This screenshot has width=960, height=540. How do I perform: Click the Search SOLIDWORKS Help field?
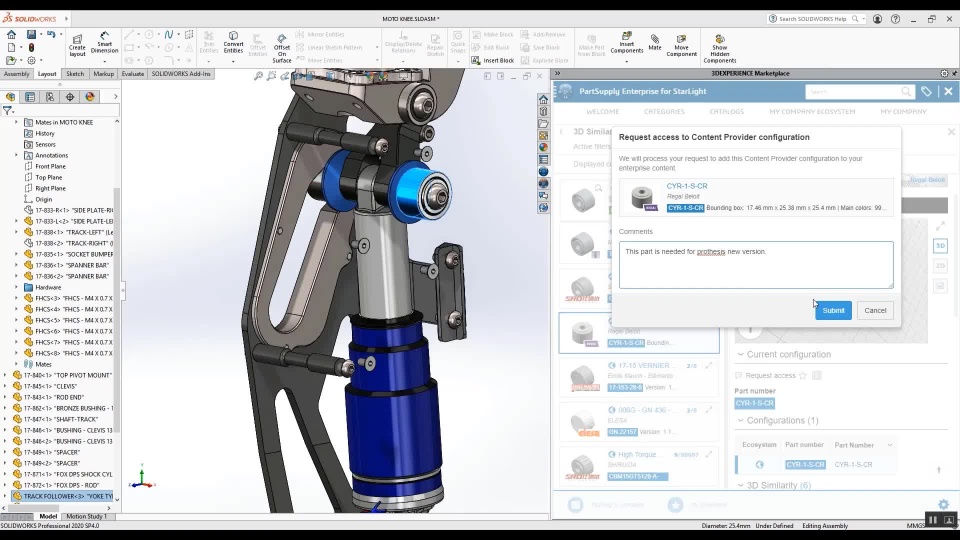point(812,19)
